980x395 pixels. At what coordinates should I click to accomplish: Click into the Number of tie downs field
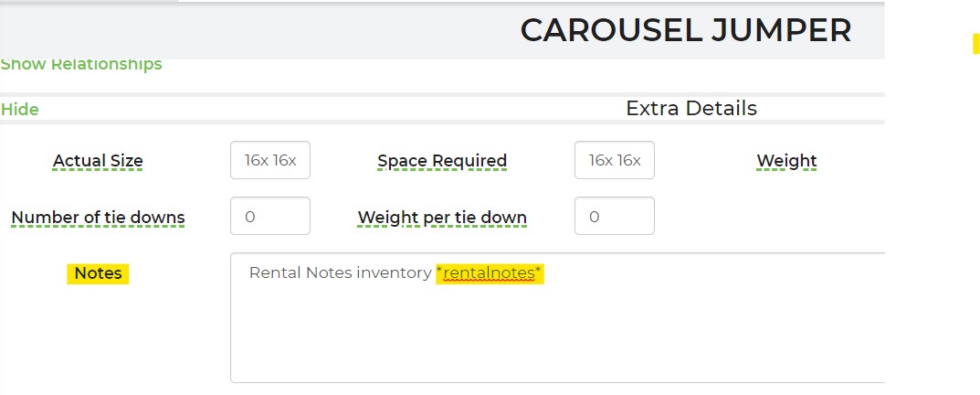click(270, 217)
